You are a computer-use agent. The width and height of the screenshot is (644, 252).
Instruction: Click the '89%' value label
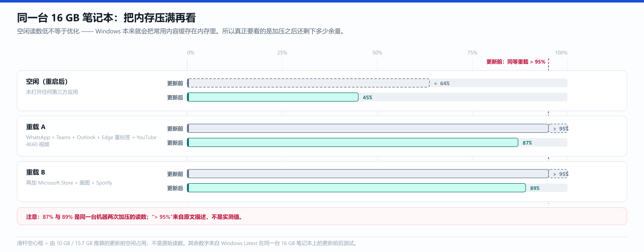coord(535,188)
